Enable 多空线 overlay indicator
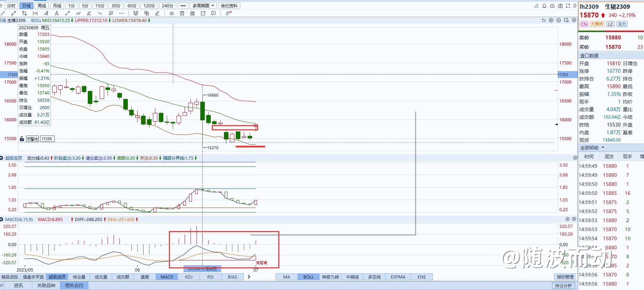 (374, 277)
